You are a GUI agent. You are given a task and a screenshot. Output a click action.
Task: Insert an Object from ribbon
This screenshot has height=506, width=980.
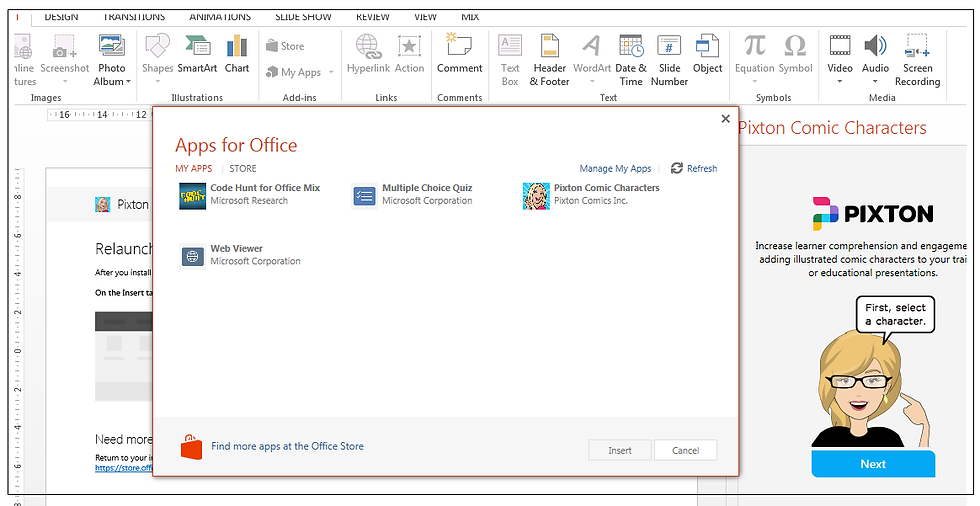(x=708, y=55)
